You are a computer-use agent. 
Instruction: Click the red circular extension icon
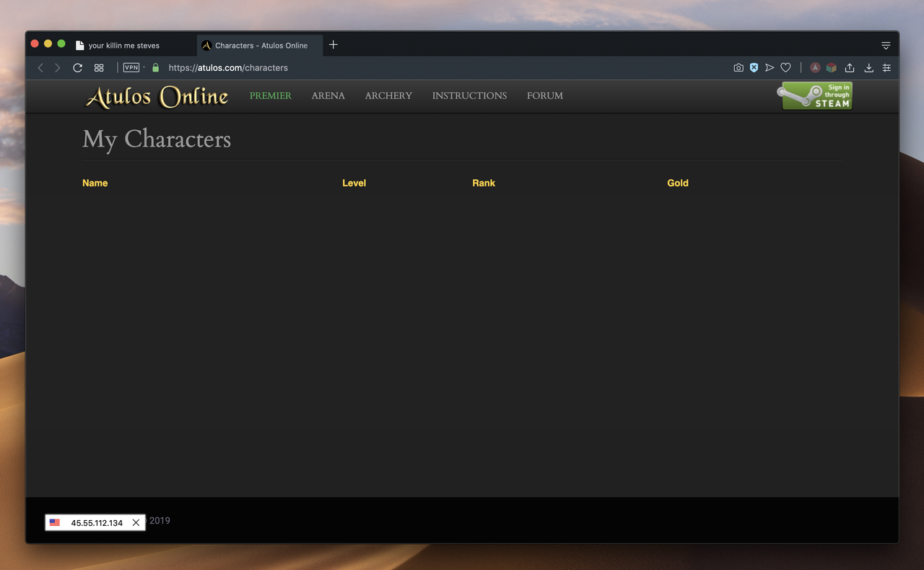[815, 67]
